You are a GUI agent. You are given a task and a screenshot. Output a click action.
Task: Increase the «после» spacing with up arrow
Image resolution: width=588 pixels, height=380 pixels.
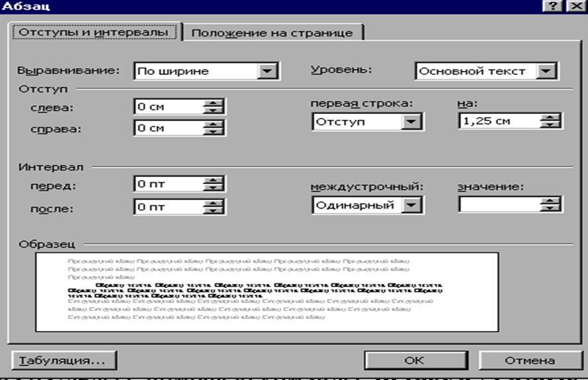pyautogui.click(x=214, y=203)
